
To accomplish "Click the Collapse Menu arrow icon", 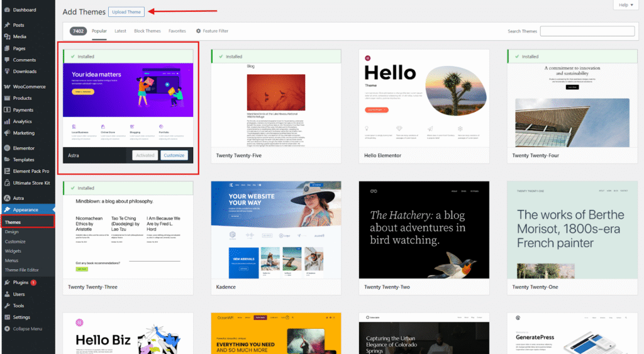I will 7,329.
